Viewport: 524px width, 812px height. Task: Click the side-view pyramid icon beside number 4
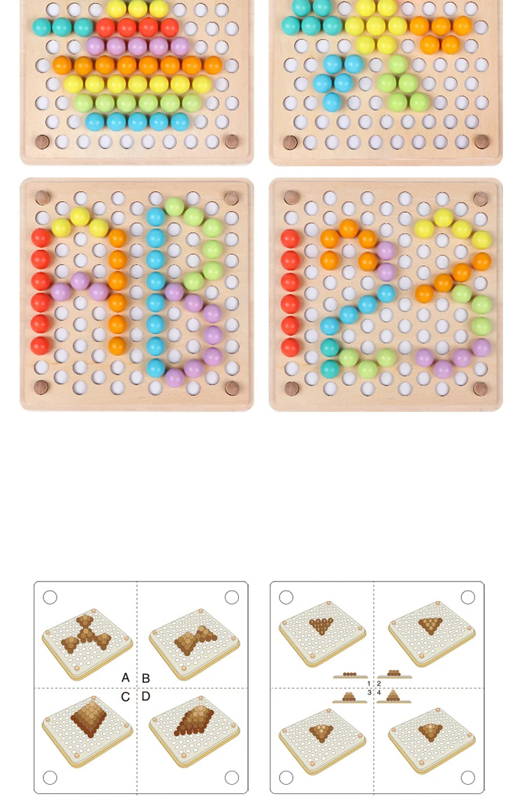pyautogui.click(x=393, y=697)
